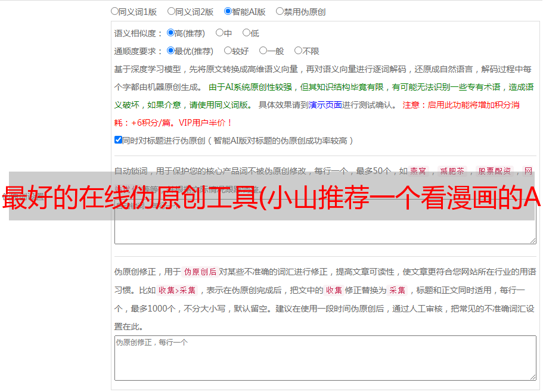543x392 pixels.
Task: Click the 减肥茶 example keyword tag
Action: point(452,171)
